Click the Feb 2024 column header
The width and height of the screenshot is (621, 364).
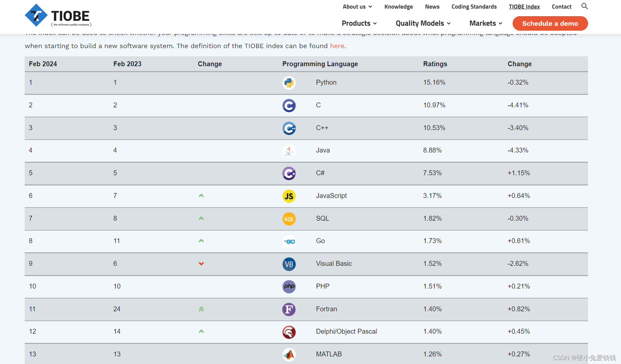[43, 64]
